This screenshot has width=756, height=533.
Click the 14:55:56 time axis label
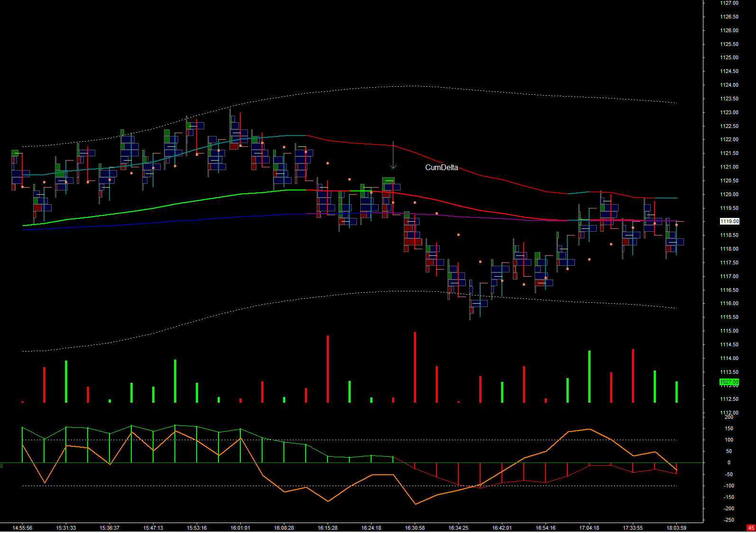tap(22, 528)
